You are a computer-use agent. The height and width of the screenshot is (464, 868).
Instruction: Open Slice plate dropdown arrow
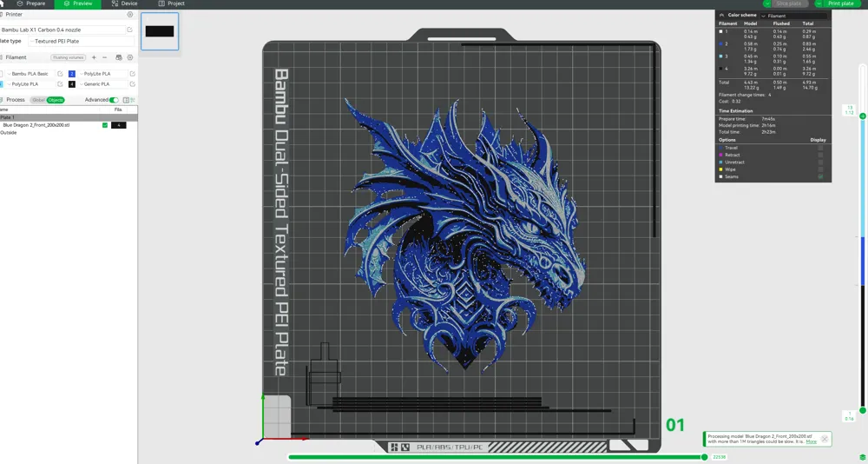[767, 3]
